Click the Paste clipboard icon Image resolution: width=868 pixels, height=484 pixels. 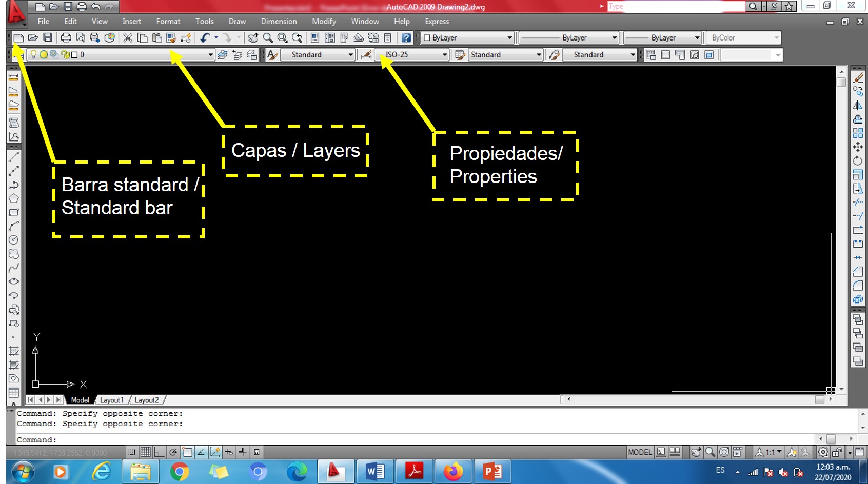point(157,38)
